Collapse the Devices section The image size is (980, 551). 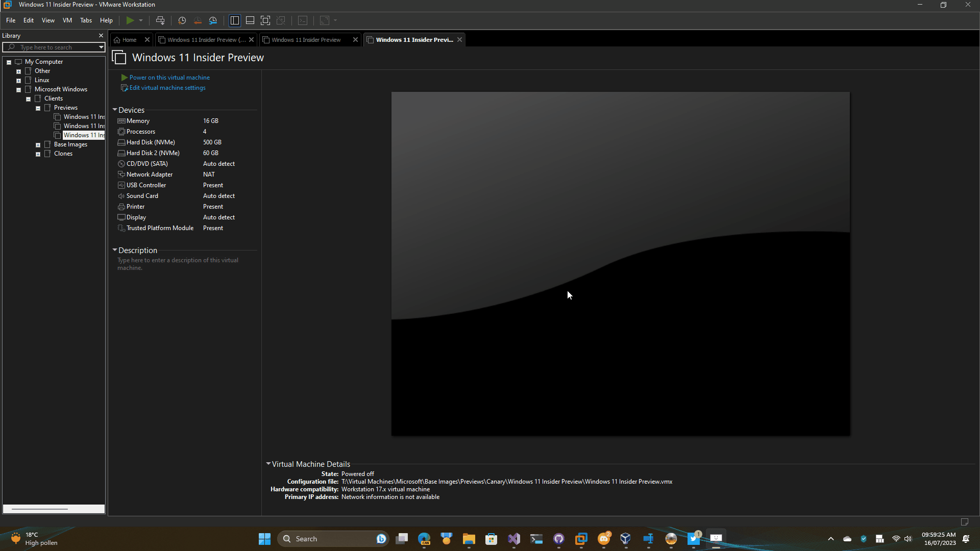(115, 110)
